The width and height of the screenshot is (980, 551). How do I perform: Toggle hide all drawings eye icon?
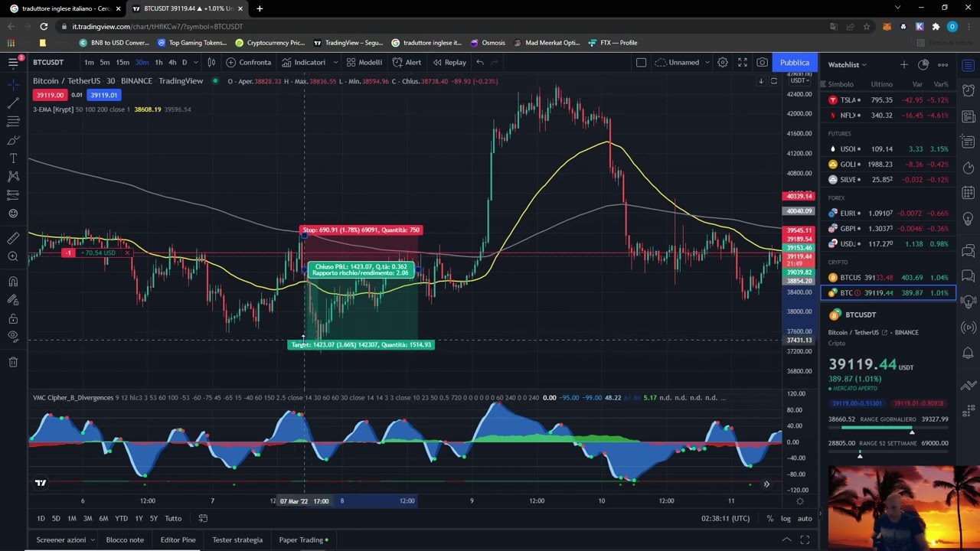point(13,337)
